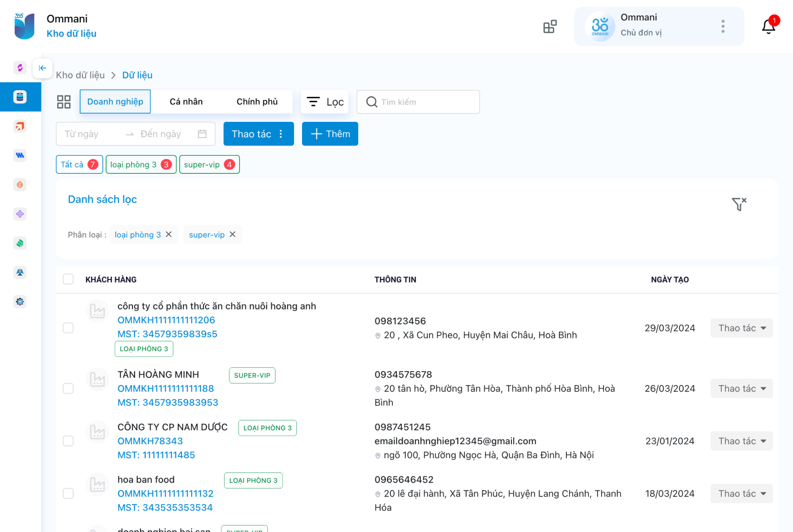The height and width of the screenshot is (532, 793).
Task: Select the hoa ban food row checkbox
Action: [x=68, y=493]
